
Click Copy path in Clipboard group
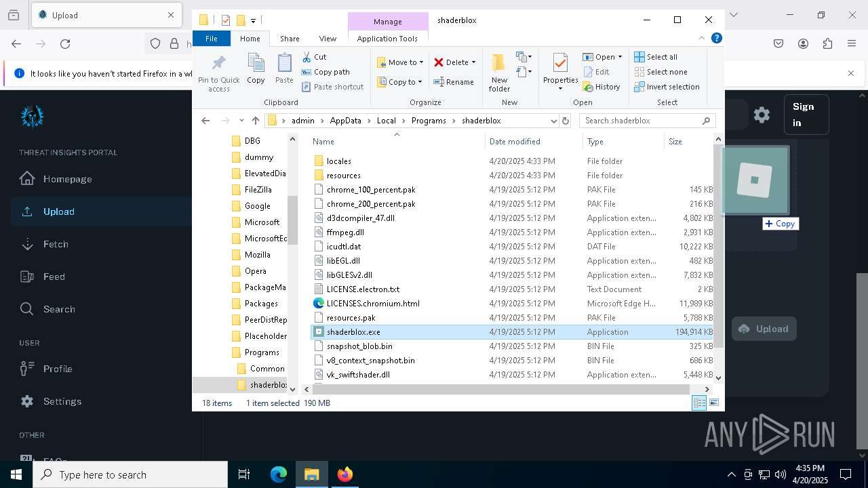pyautogui.click(x=325, y=72)
